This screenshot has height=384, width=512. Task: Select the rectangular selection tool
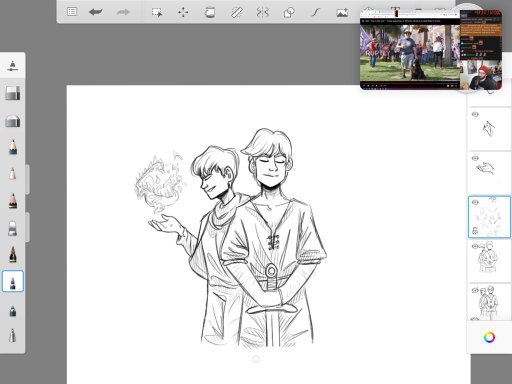click(157, 13)
